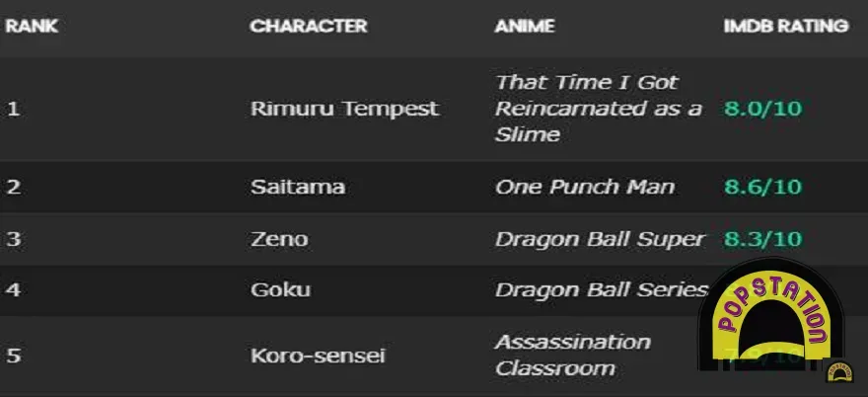Select the Rimuru Tempest character name
The height and width of the screenshot is (397, 868).
pos(344,109)
